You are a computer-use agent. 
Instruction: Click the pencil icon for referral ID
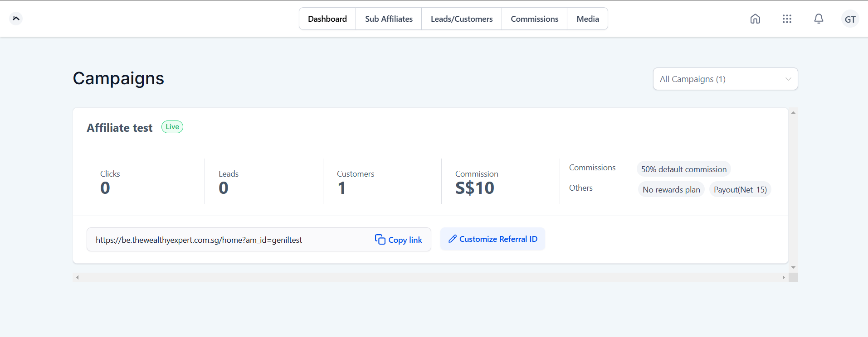coord(452,239)
